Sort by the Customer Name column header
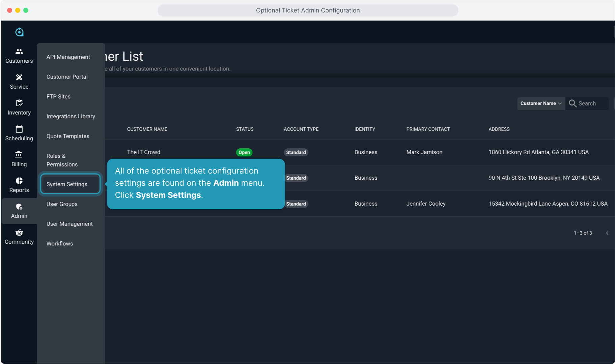 (147, 129)
